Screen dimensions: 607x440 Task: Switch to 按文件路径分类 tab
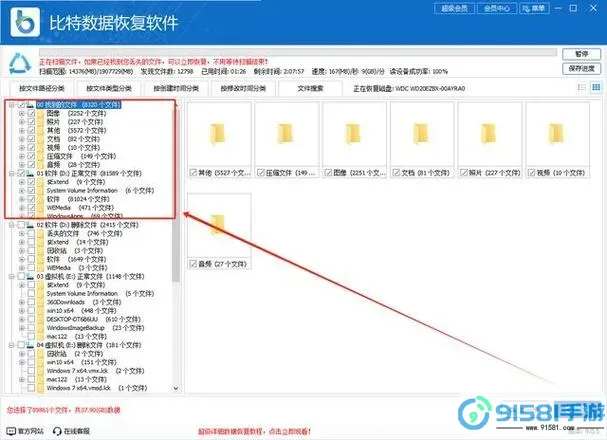42,89
